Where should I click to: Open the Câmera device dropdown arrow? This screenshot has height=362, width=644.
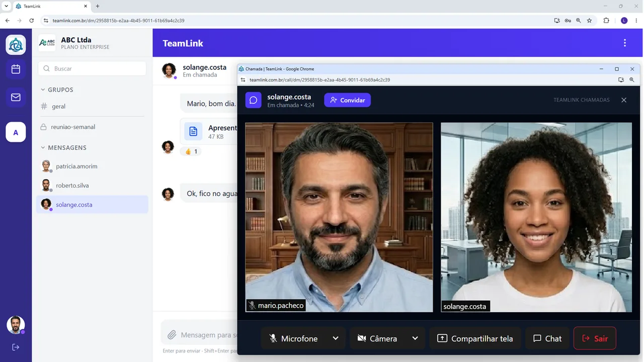click(x=415, y=338)
